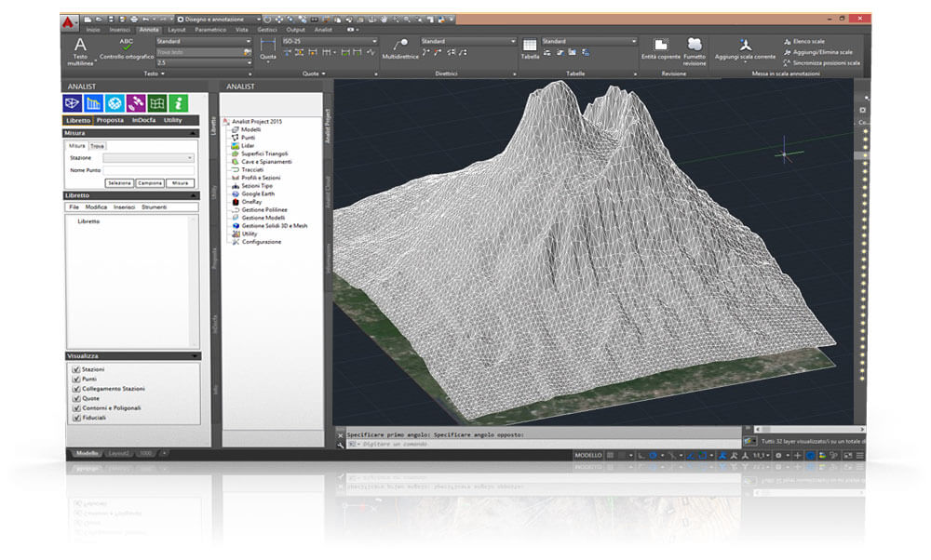Collapse the Libretto panel section
This screenshot has height=560, width=931.
tap(193, 195)
